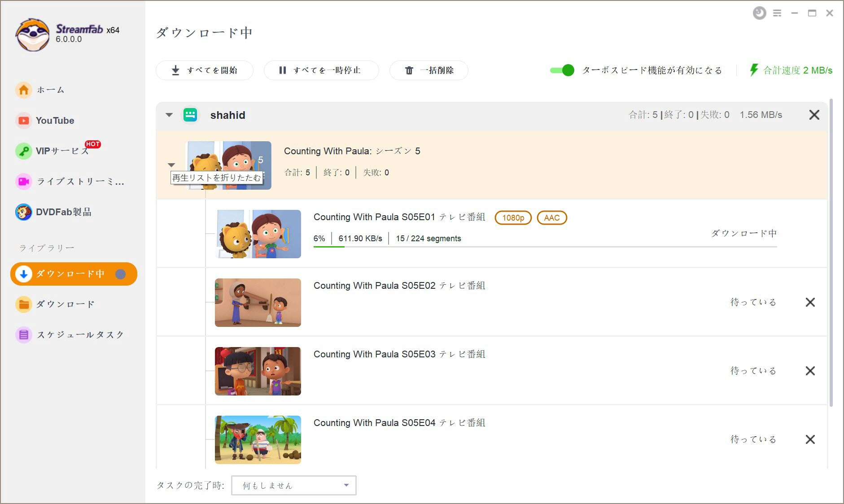
Task: Open DVDFab製品 icon
Action: (24, 212)
